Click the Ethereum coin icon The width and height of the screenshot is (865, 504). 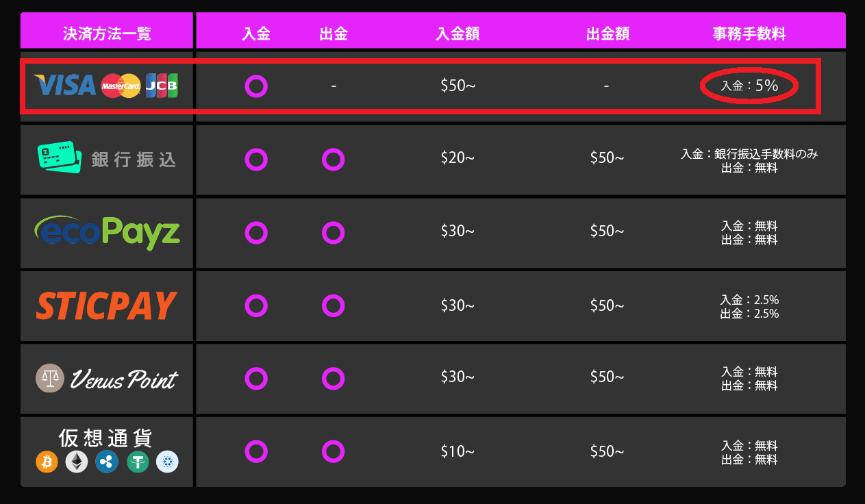[x=77, y=462]
